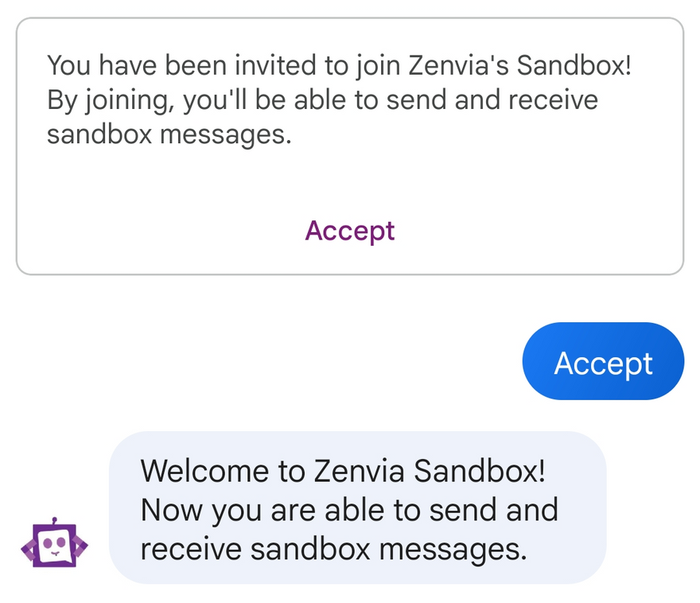Click the robot avatar's right purple arm
This screenshot has height=603, width=700.
[x=80, y=546]
